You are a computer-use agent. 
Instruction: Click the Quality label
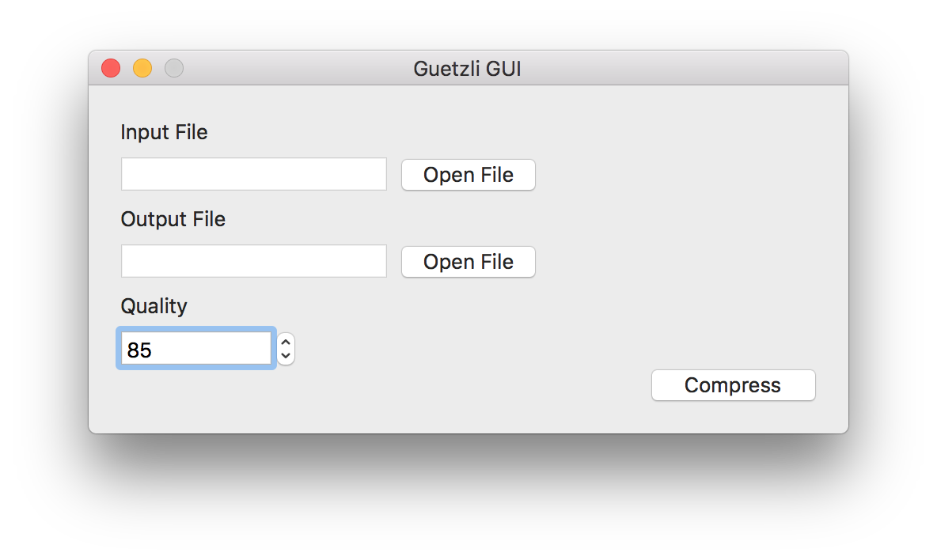click(154, 306)
